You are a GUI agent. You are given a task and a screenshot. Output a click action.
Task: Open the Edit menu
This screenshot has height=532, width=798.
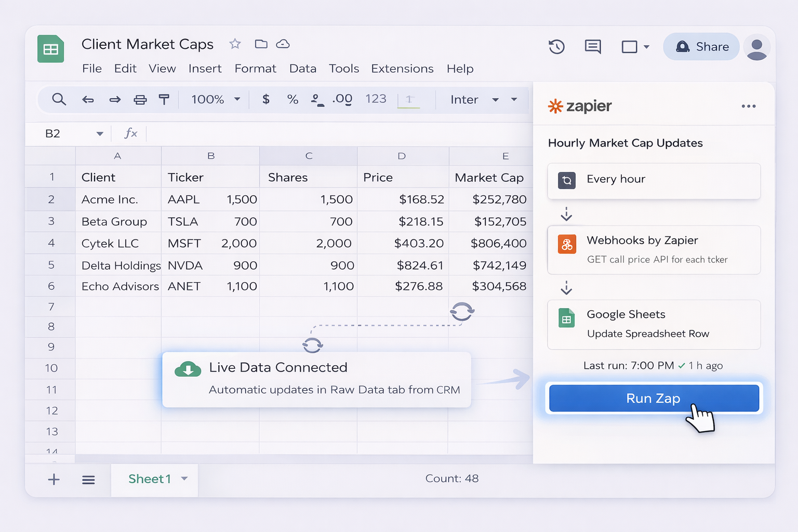125,69
